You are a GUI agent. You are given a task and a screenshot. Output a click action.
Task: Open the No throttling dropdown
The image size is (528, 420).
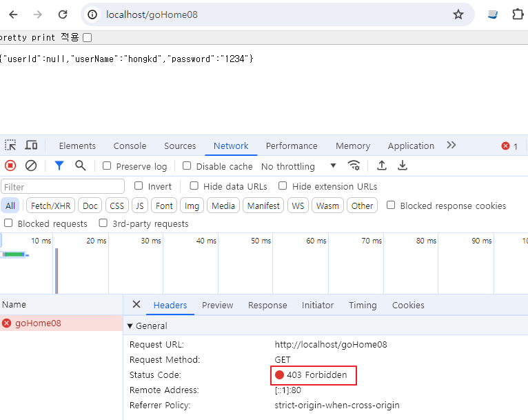[298, 166]
